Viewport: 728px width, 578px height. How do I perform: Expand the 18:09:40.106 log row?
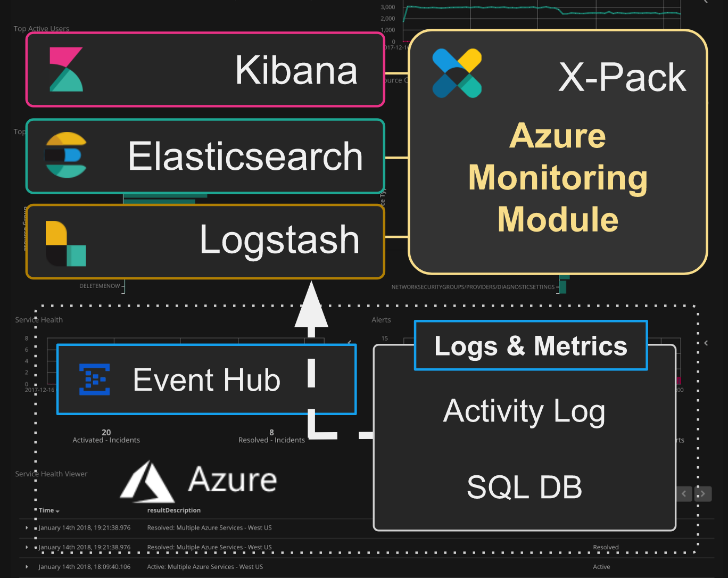pyautogui.click(x=27, y=566)
